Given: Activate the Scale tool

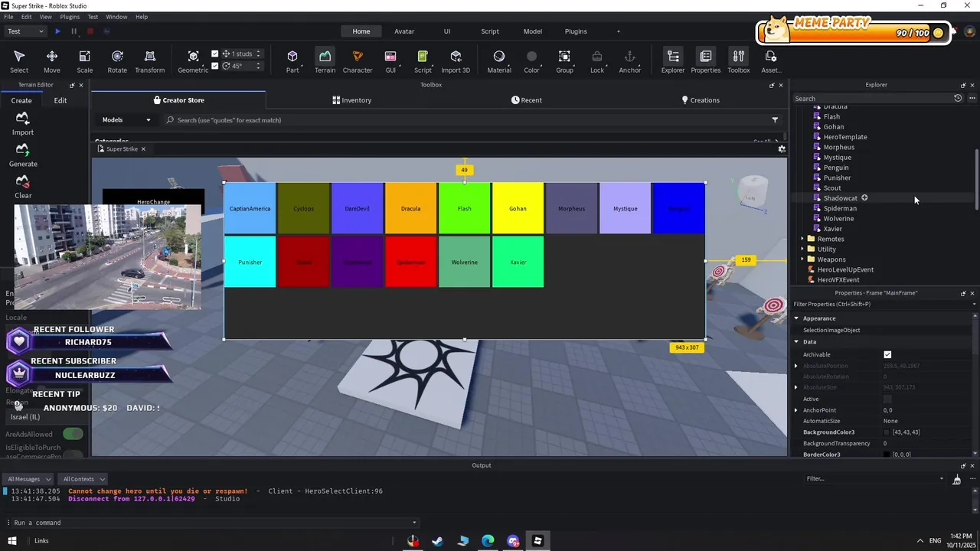Looking at the screenshot, I should click(85, 61).
